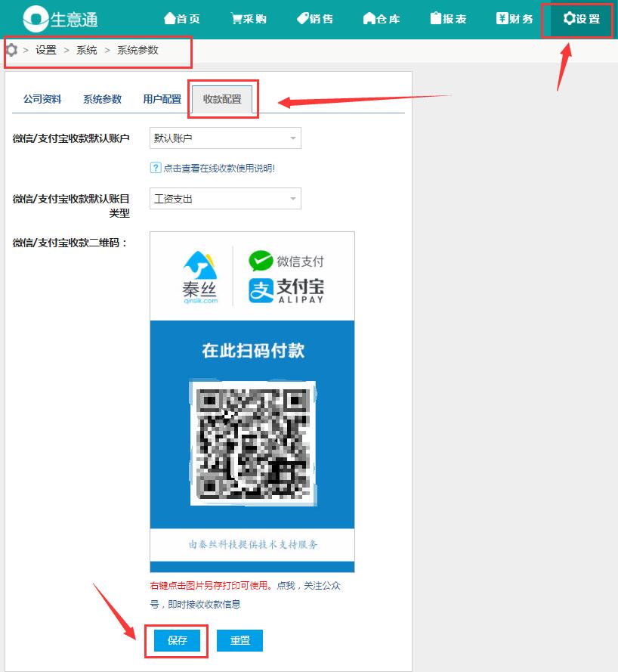
Task: Click the 报表 clipboard icon
Action: pos(436,19)
